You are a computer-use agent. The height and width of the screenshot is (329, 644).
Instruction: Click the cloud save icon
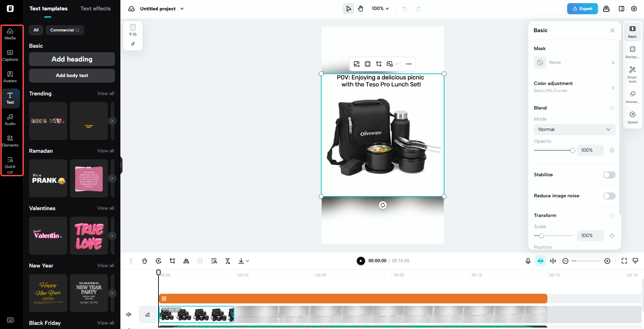[x=131, y=9]
